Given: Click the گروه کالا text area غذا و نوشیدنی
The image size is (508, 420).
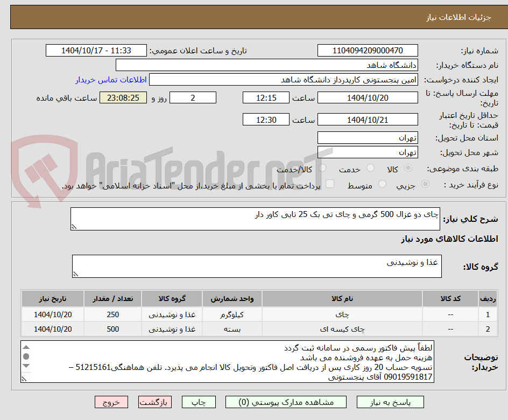Looking at the screenshot, I should coord(257,267).
